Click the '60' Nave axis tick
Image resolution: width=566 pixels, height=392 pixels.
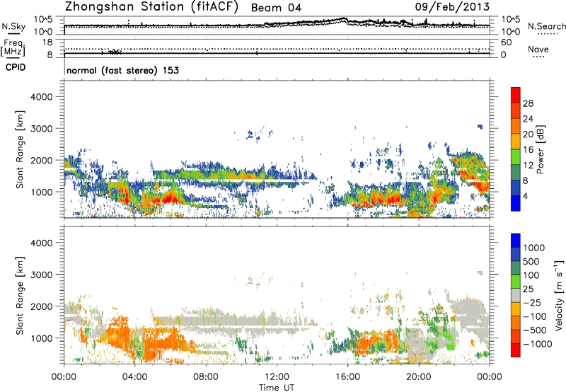(506, 42)
